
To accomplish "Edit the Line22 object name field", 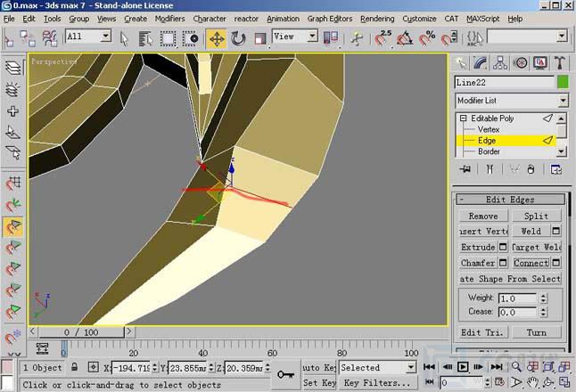I will (504, 82).
